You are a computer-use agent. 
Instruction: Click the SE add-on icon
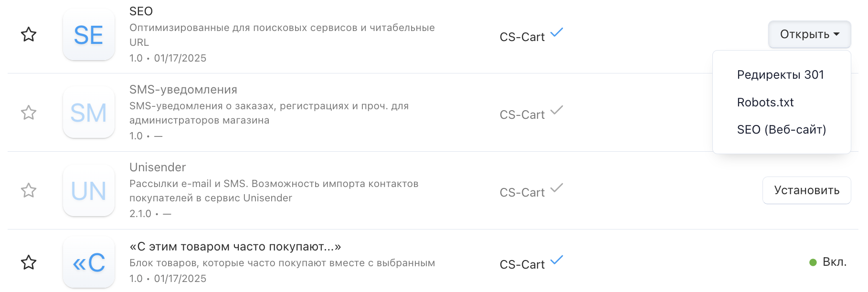pos(89,35)
